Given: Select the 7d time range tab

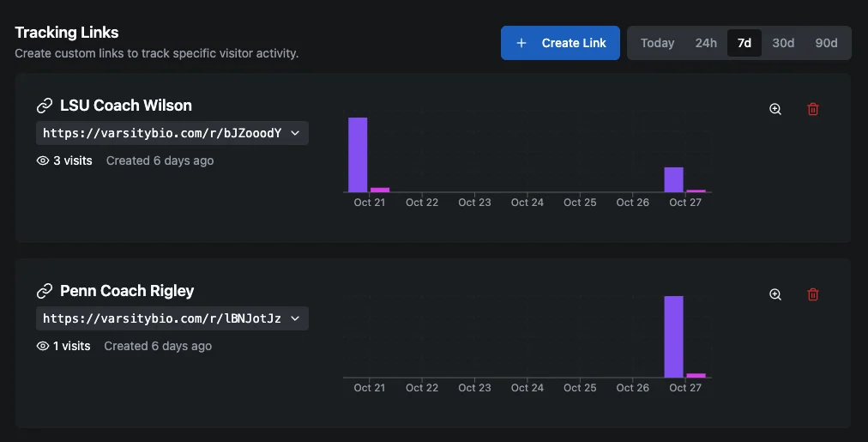Looking at the screenshot, I should point(744,43).
